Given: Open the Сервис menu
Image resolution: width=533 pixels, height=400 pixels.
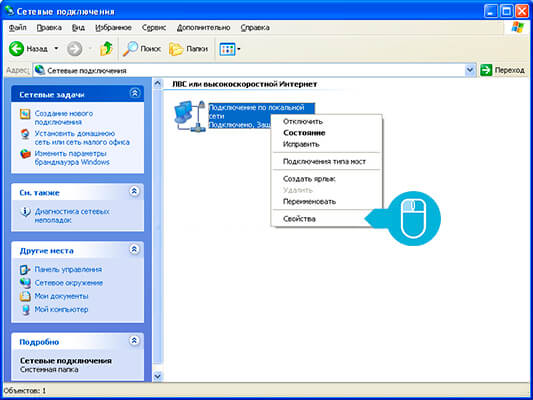Looking at the screenshot, I should point(154,28).
